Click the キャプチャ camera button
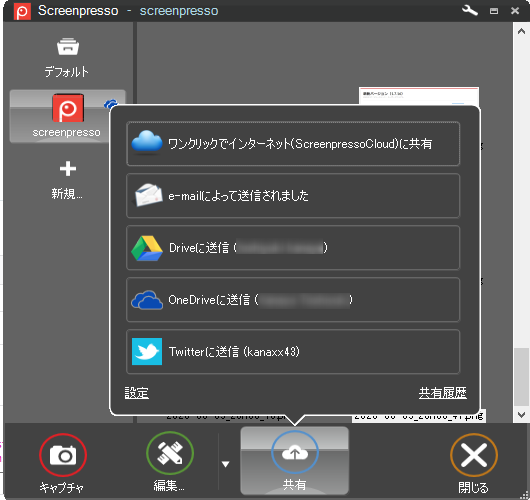The width and height of the screenshot is (530, 500). 63,455
